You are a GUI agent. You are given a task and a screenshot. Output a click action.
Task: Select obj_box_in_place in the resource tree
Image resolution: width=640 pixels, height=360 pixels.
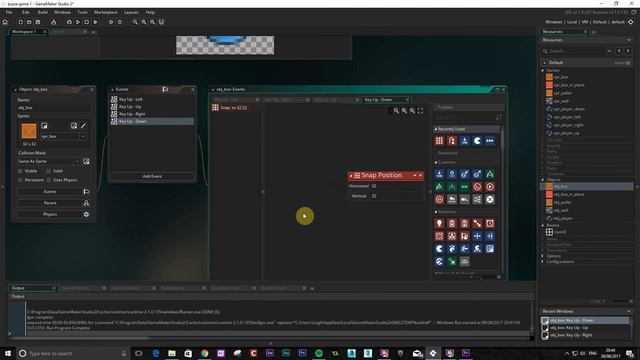569,194
